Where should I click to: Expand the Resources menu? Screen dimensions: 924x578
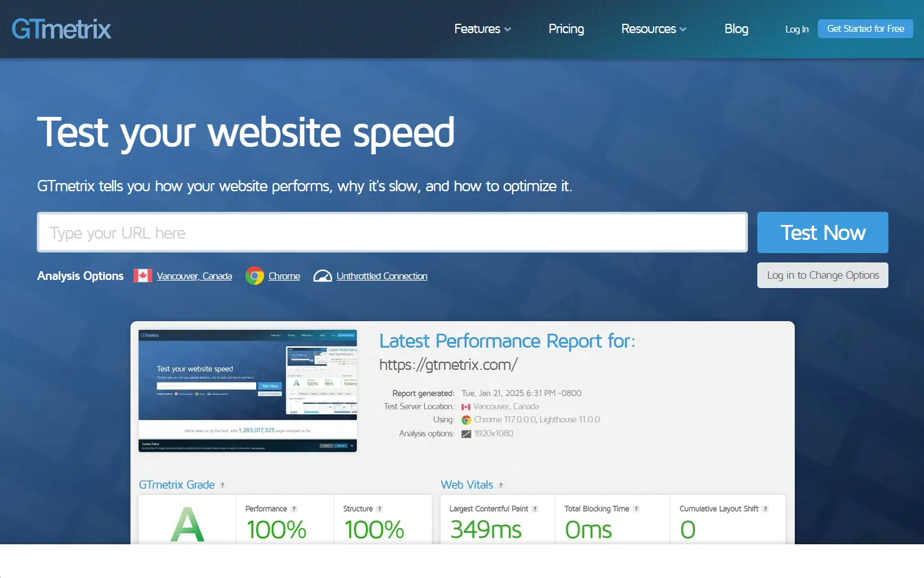point(654,29)
